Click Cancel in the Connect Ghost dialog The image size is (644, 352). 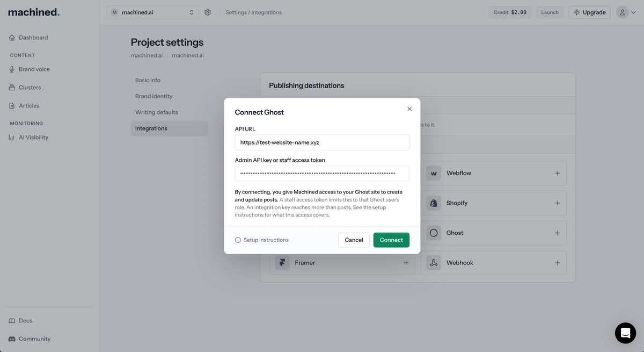354,240
